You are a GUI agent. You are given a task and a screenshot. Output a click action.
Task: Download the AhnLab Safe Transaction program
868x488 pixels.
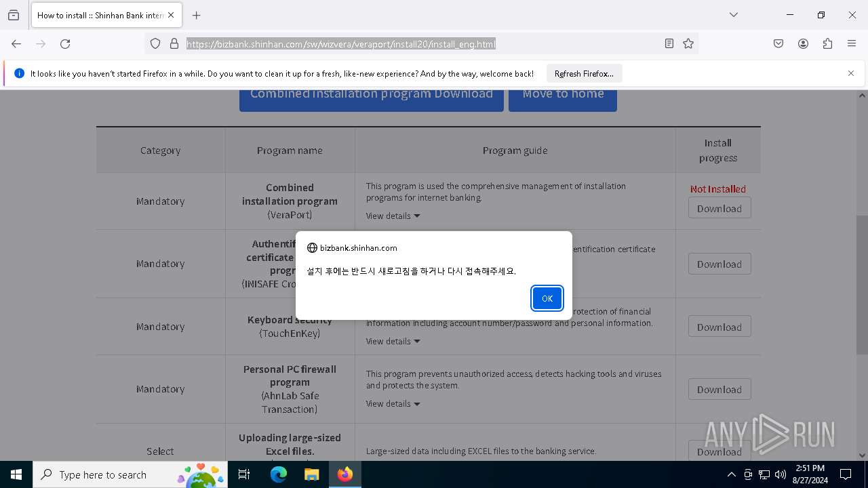719,389
